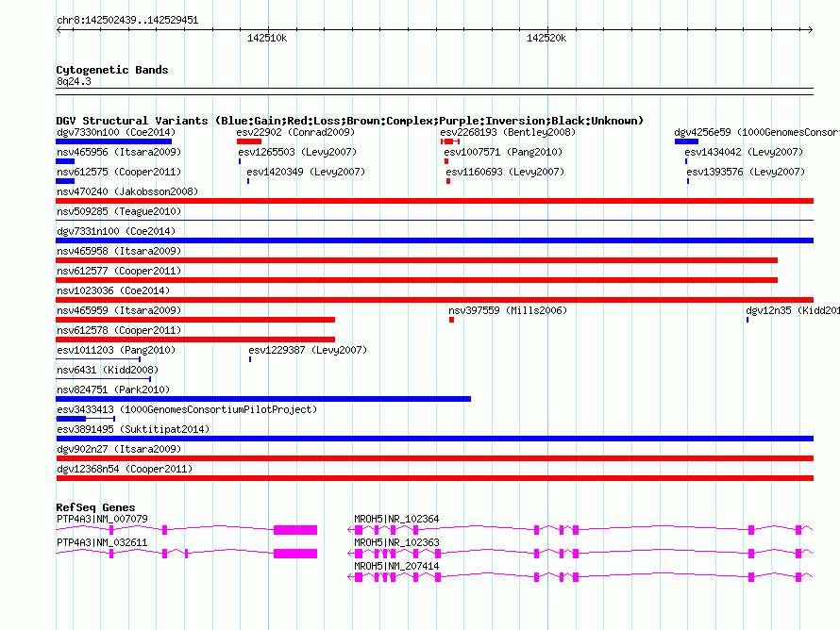Viewport: 840px width, 630px height.
Task: Click the Cytogenetic Bands track title
Action: 112,70
